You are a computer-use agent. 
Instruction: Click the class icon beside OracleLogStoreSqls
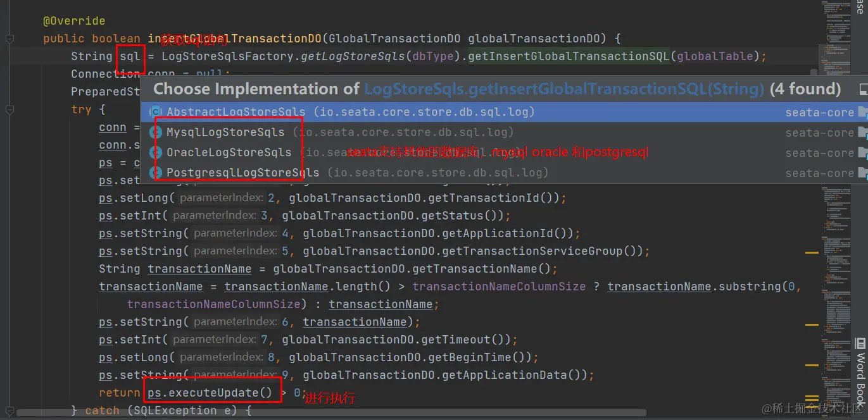point(155,152)
